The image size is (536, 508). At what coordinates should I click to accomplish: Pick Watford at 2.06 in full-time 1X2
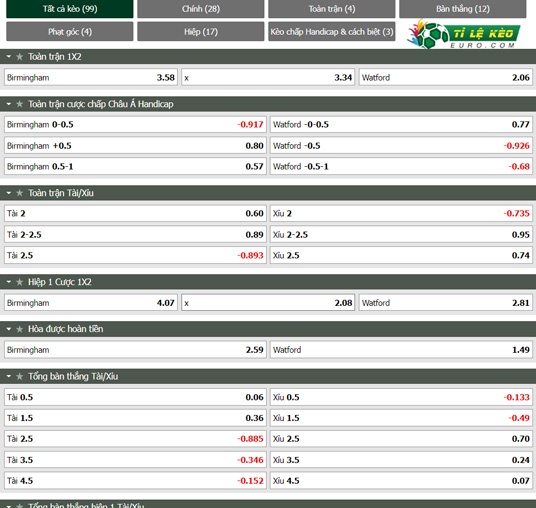pyautogui.click(x=445, y=77)
